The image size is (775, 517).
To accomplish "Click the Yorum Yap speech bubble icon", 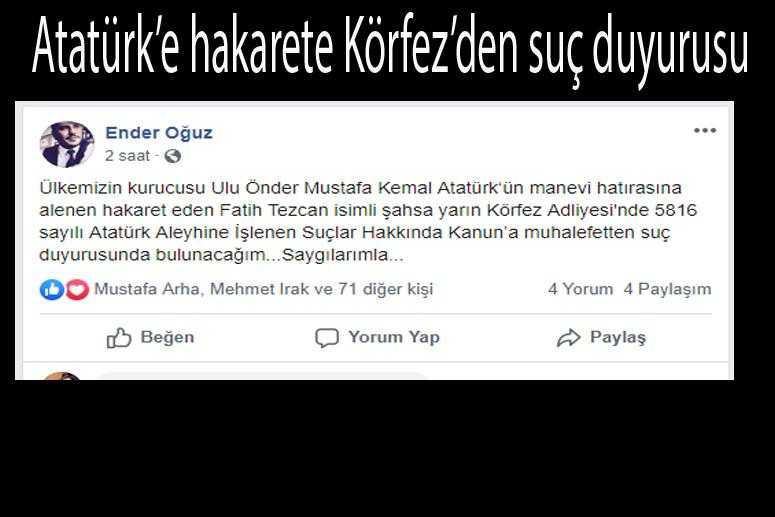I will (327, 338).
